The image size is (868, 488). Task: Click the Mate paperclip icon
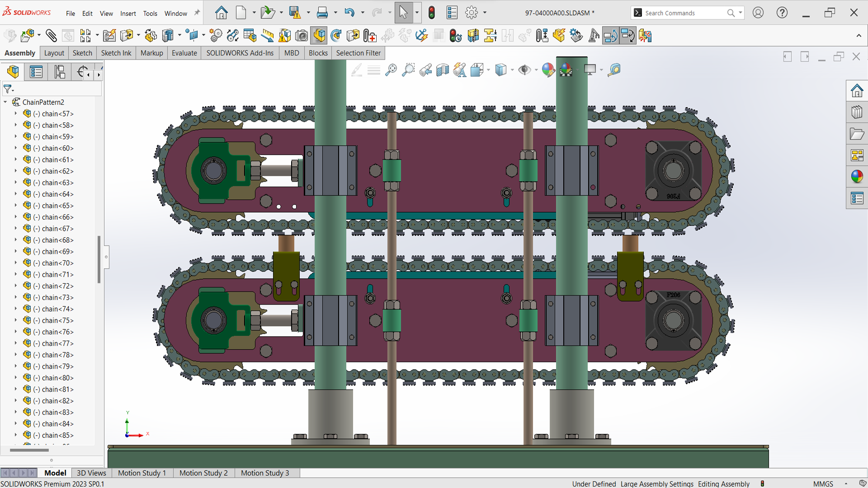[x=51, y=36]
